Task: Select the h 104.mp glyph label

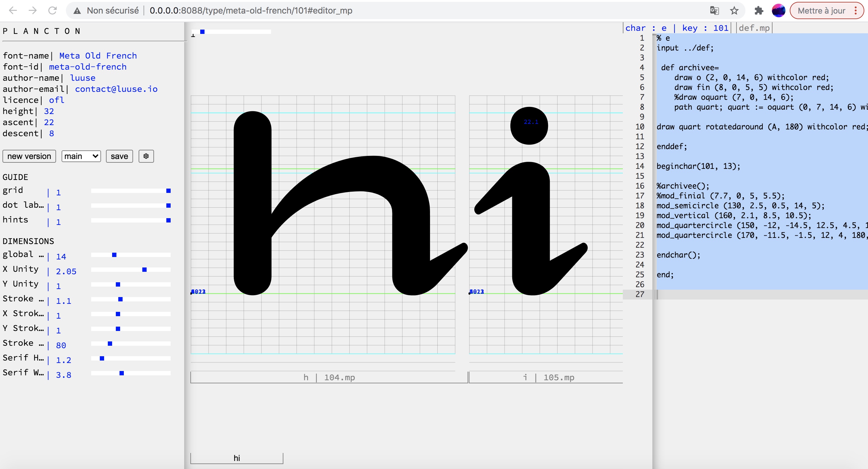Action: point(329,377)
